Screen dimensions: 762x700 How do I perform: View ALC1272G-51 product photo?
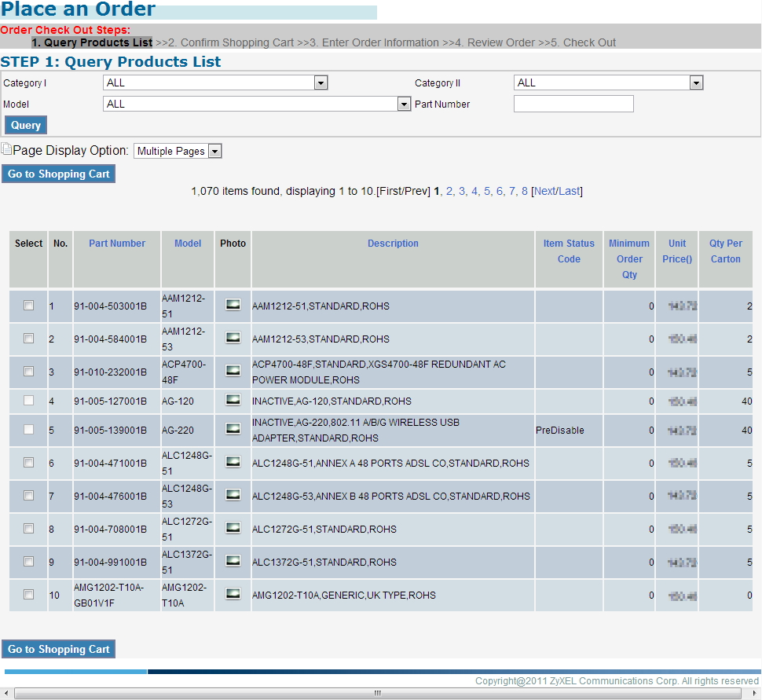[233, 528]
